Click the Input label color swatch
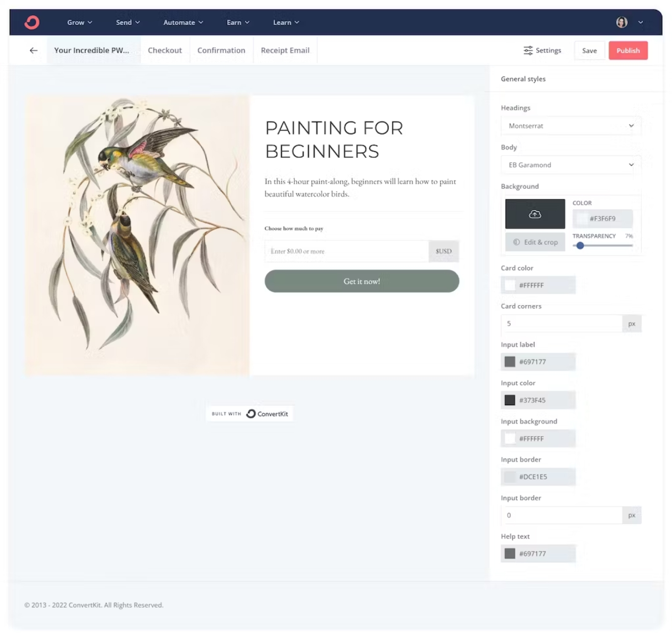 [x=510, y=362]
